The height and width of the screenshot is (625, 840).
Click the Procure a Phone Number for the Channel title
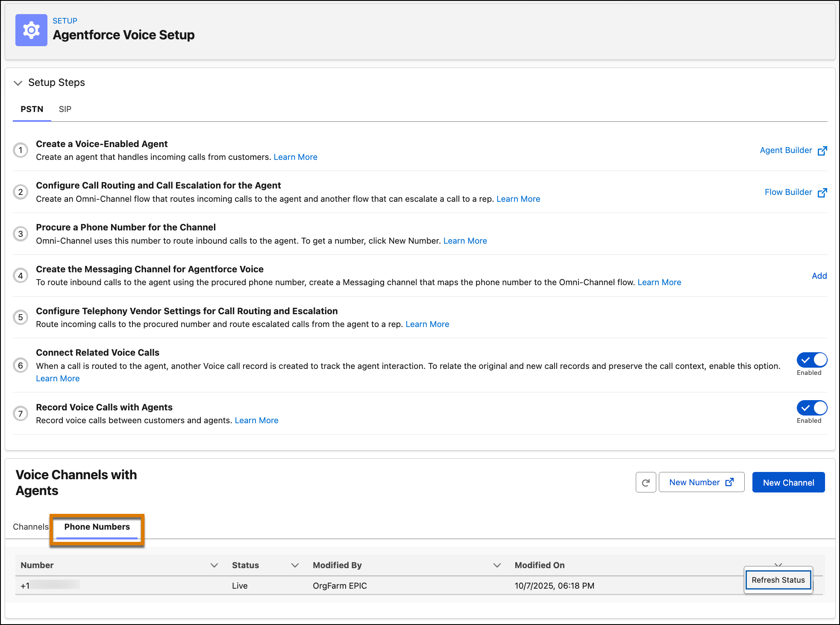126,227
